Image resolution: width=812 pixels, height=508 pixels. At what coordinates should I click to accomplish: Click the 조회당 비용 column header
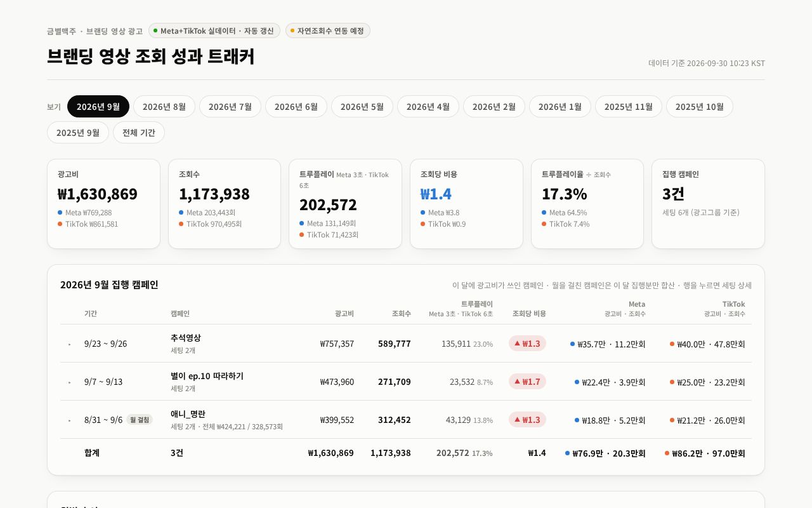tap(529, 314)
